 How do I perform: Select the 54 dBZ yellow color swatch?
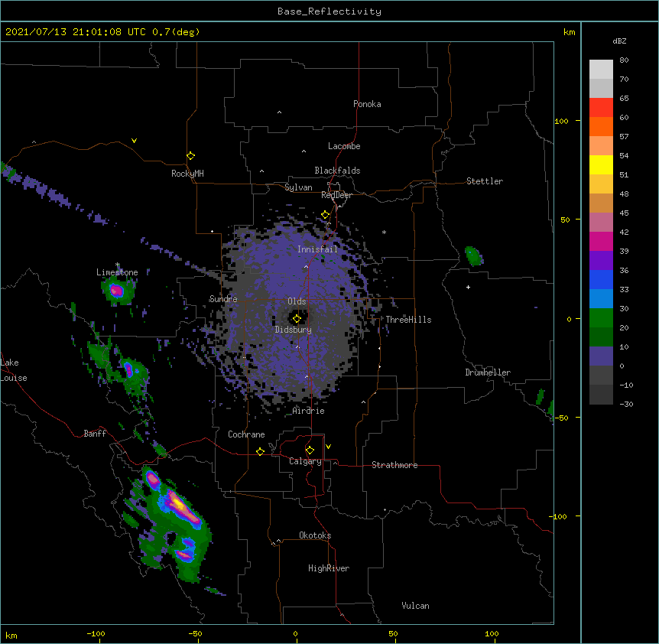601,164
